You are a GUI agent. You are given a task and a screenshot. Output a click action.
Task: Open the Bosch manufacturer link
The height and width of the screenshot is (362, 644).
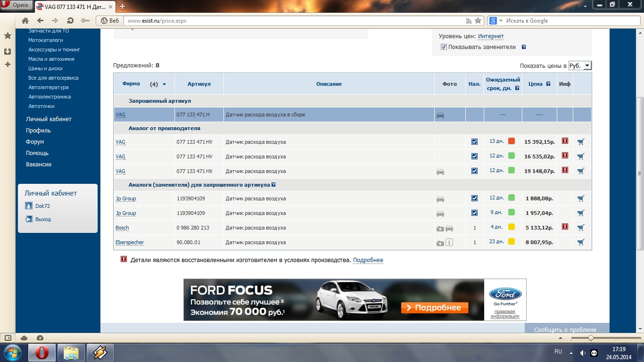click(122, 228)
